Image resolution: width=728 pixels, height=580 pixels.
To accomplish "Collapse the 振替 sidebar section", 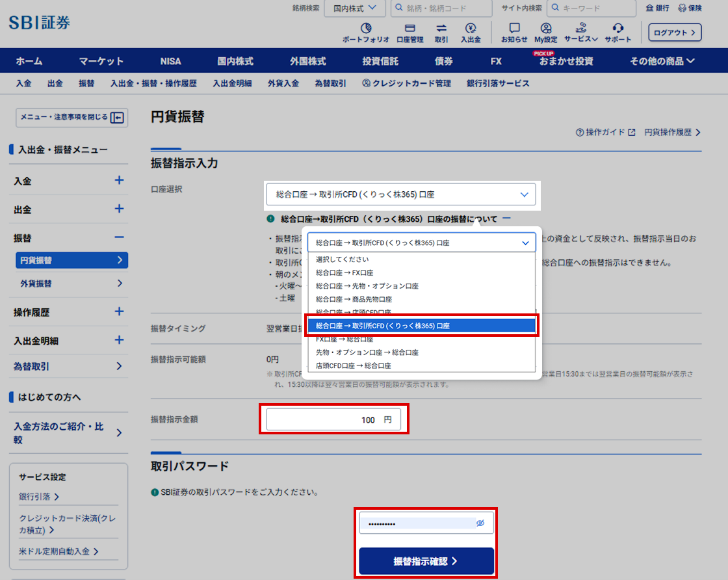I will coord(119,237).
